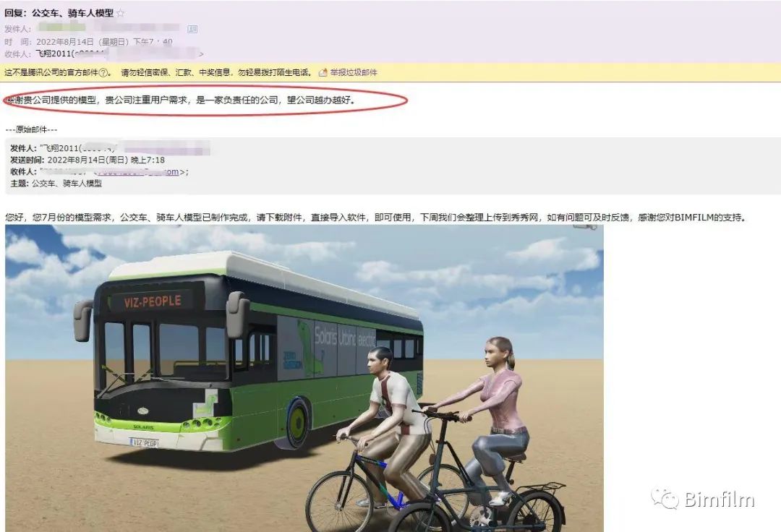This screenshot has height=532, width=781.
Task: Click the VIZ-PEOPLE sign on the bus
Action: pyautogui.click(x=152, y=301)
